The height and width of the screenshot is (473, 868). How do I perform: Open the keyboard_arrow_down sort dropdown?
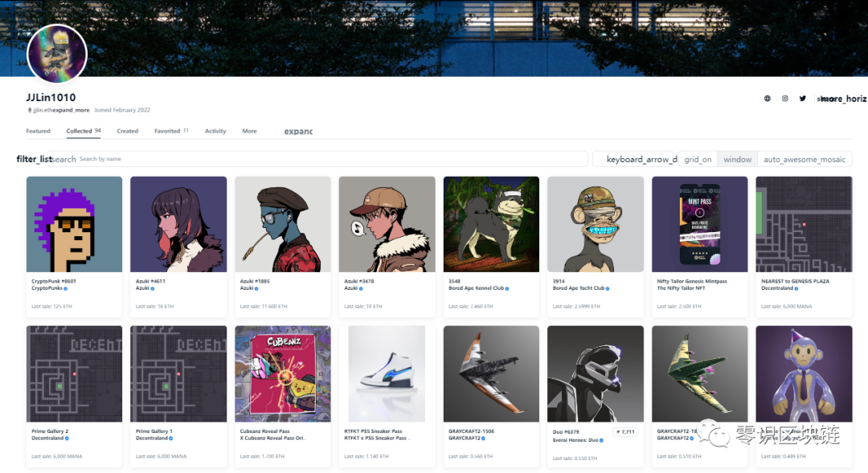(x=635, y=159)
